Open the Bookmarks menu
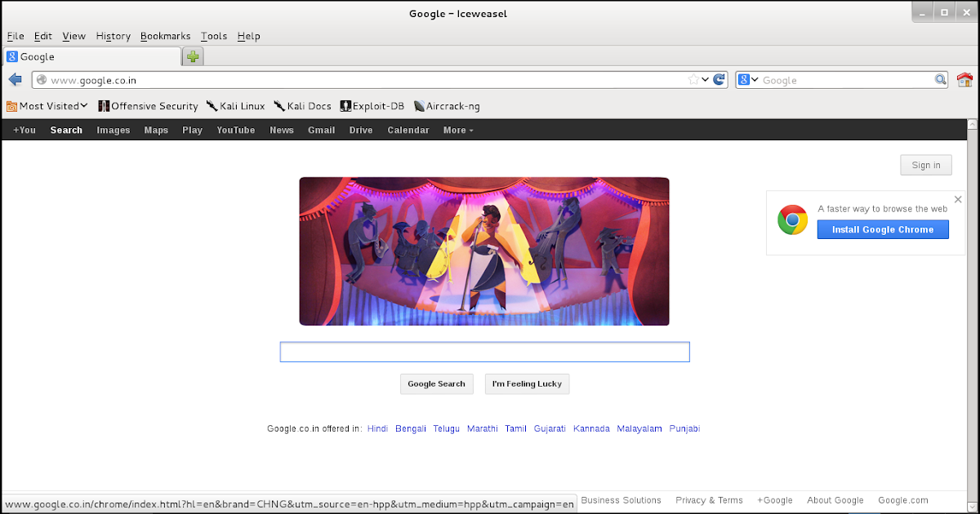Screen dimensions: 980x514 coord(165,36)
